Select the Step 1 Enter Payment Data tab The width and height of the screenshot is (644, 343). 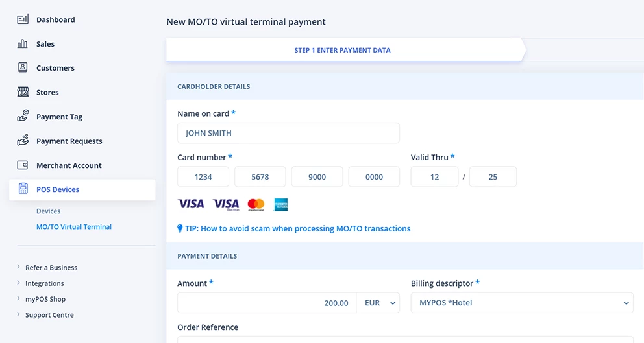pos(343,50)
